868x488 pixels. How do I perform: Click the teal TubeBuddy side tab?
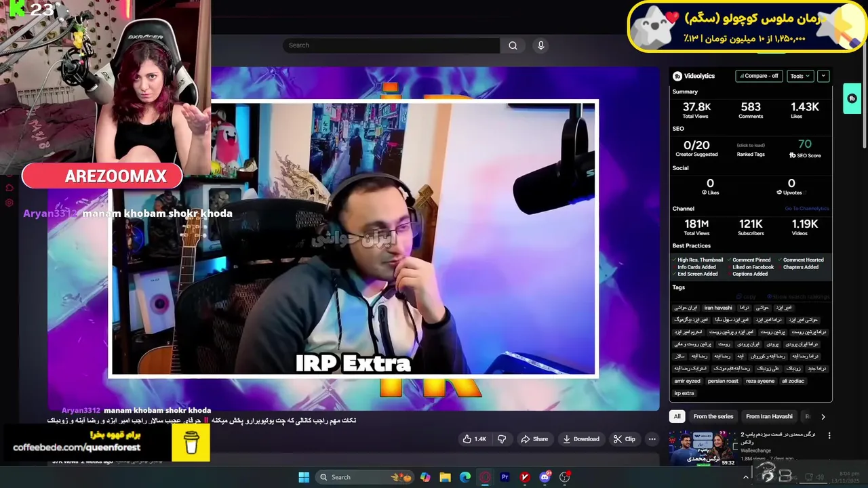coord(852,98)
